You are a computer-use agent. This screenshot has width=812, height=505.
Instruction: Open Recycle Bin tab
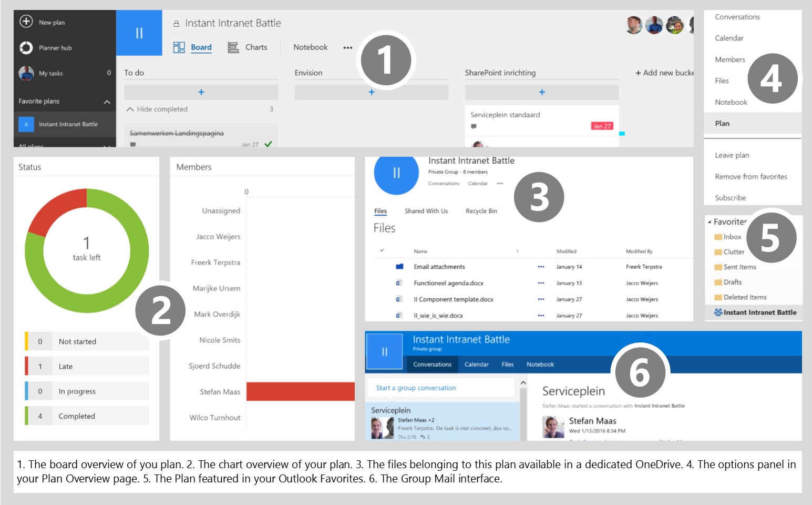(481, 211)
